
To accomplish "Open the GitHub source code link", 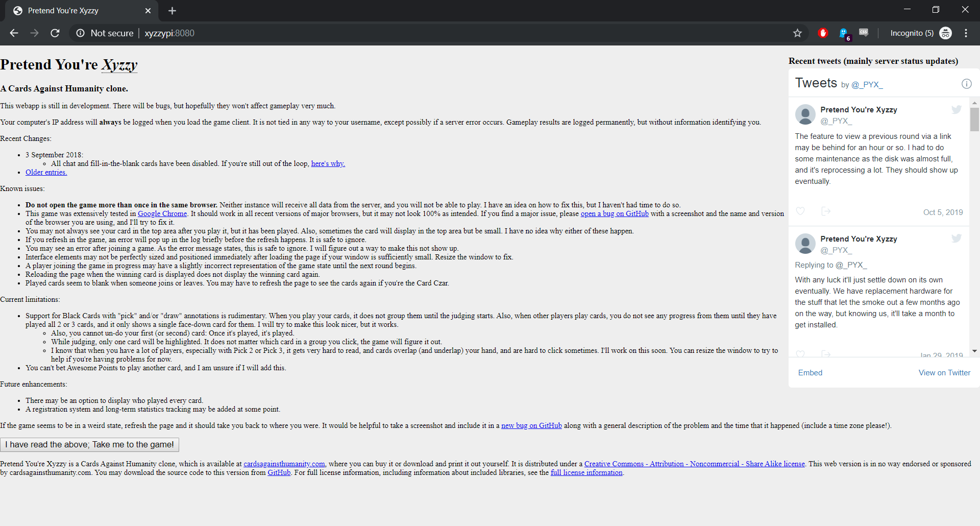I will 279,472.
